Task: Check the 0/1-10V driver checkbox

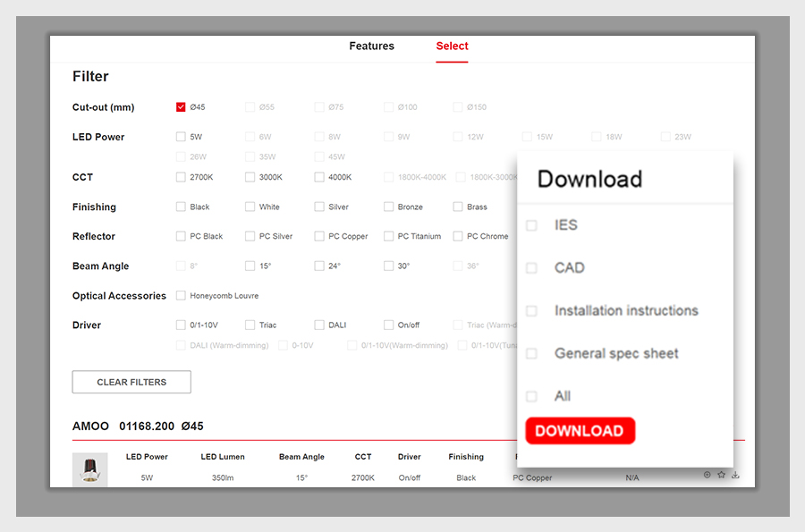Action: tap(181, 325)
